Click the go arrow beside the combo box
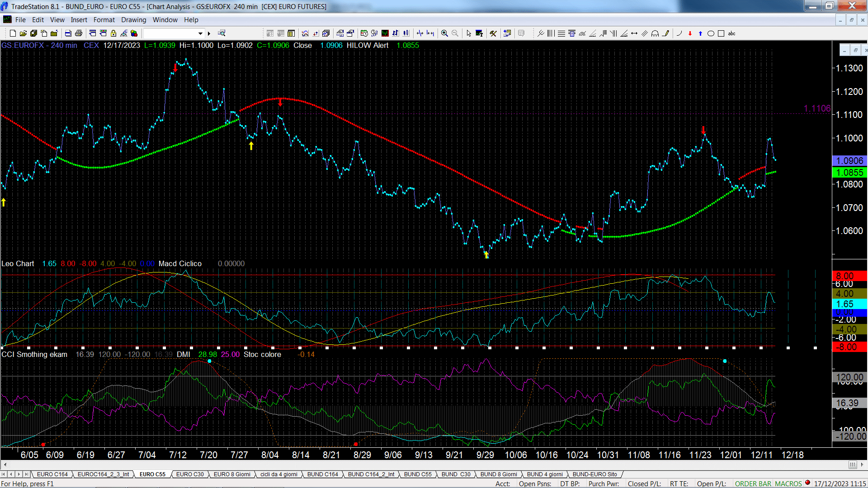Image resolution: width=868 pixels, height=488 pixels. coord(209,33)
